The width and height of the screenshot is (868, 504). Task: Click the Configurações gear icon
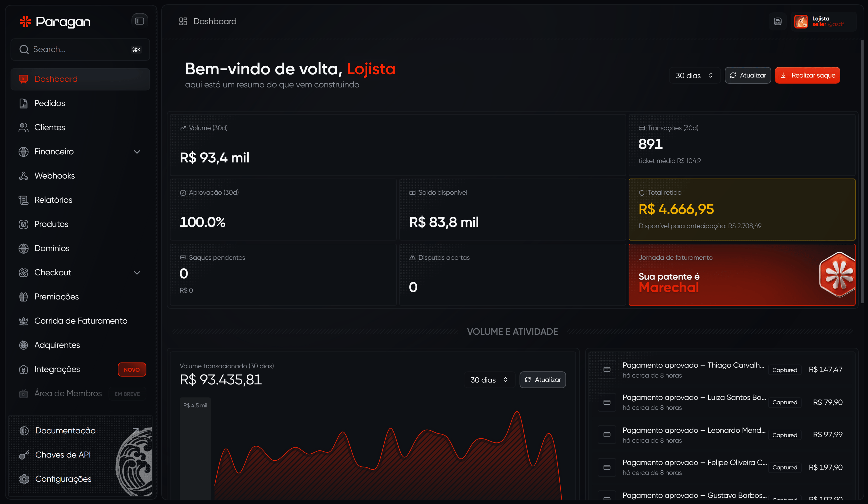[x=24, y=479]
